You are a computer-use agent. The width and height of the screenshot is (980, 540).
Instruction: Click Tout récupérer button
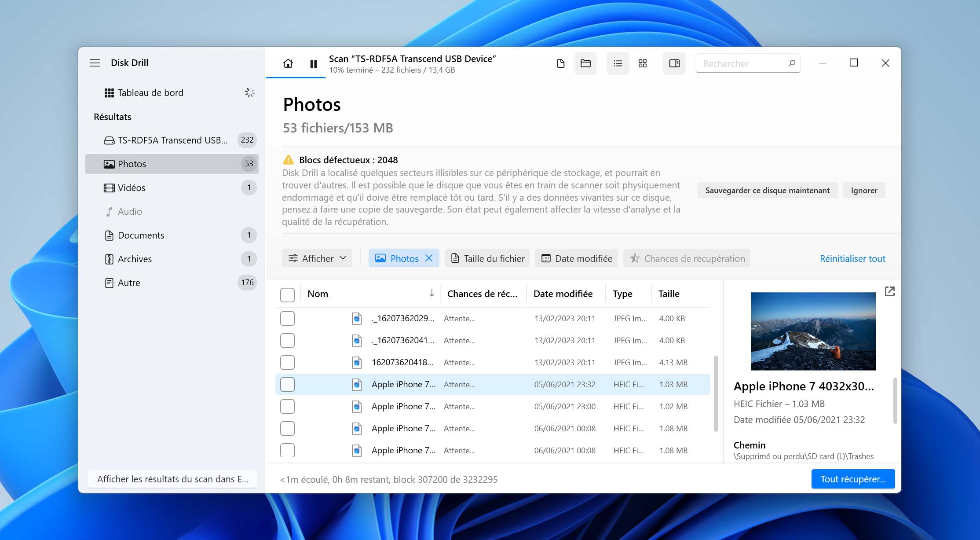click(x=853, y=479)
